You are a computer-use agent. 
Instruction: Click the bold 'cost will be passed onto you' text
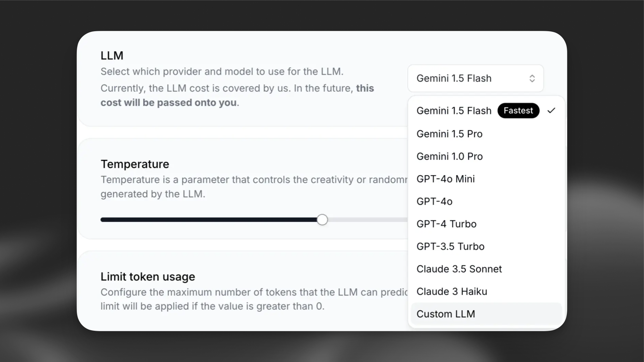pyautogui.click(x=169, y=102)
